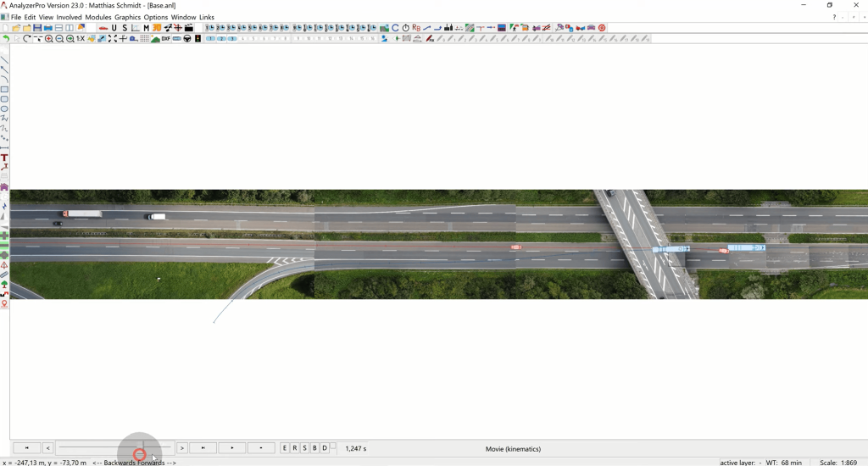
Task: Click the steering wheel toolbar icon
Action: click(187, 39)
